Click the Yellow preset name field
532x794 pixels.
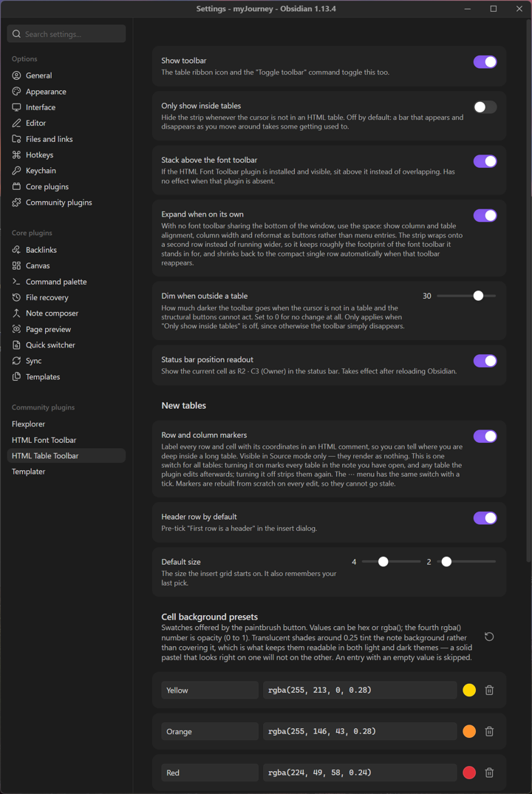(210, 690)
